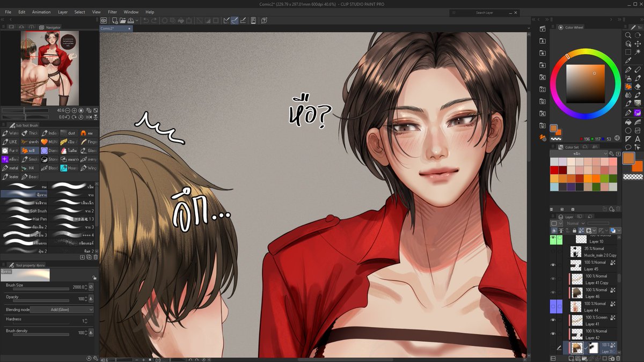The height and width of the screenshot is (362, 644).
Task: Select the Eyedropper tool
Action: pos(628,61)
